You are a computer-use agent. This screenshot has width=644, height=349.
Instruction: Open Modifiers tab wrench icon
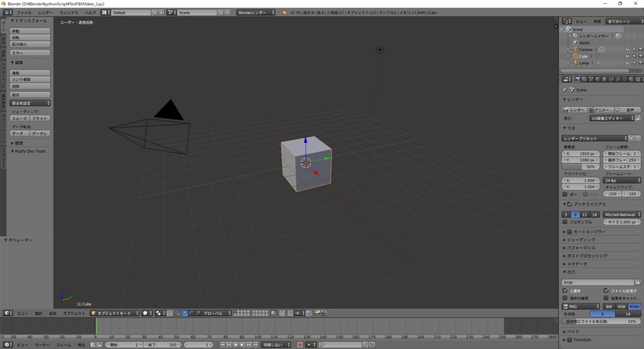(618, 79)
